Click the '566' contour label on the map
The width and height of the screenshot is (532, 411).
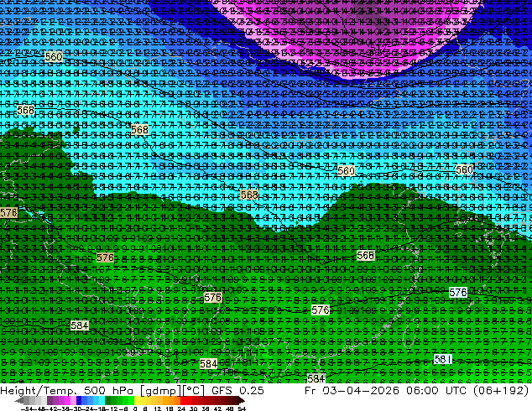pyautogui.click(x=365, y=255)
